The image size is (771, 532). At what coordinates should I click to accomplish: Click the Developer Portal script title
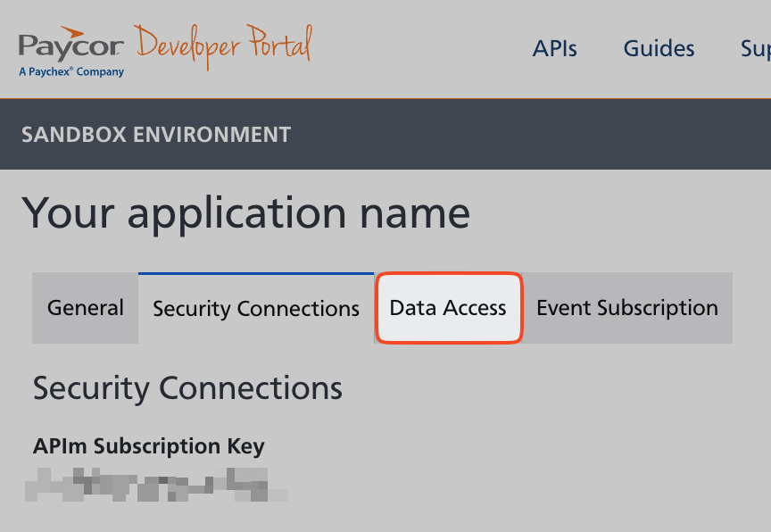223,45
